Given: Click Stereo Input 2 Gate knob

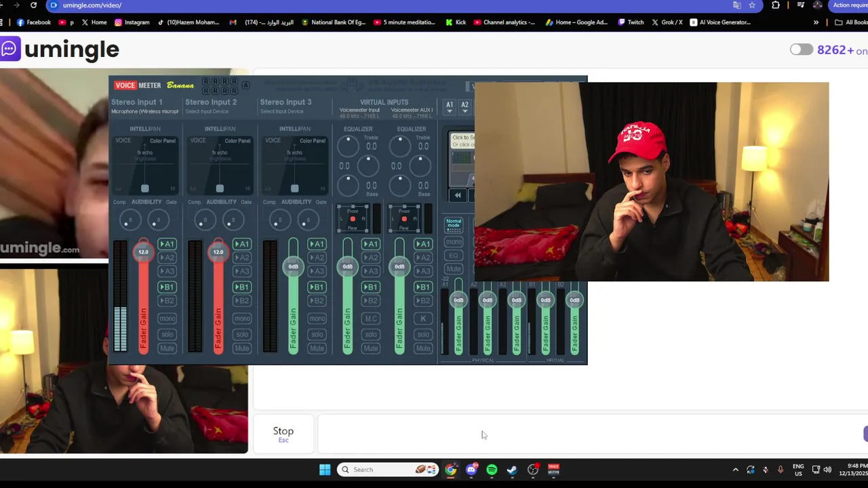Looking at the screenshot, I should tap(233, 220).
